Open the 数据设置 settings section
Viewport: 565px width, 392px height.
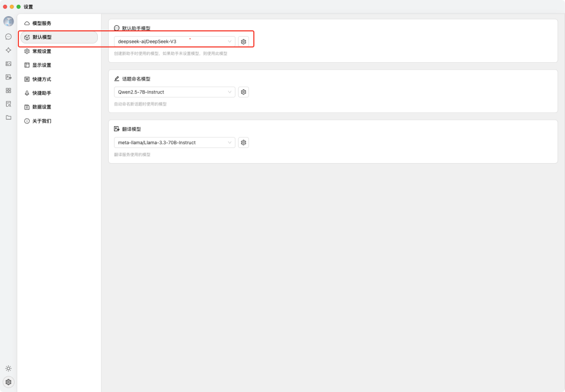click(59, 107)
